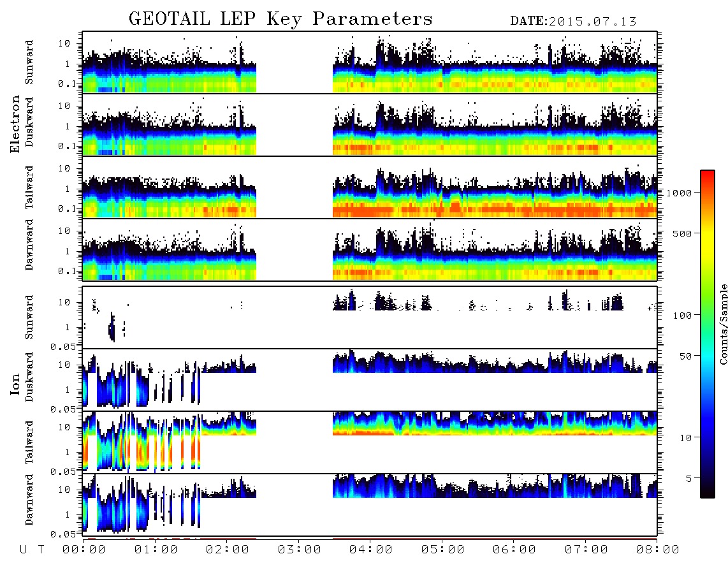
Task: Click the 100 colorbar tick label
Action: pos(683,316)
